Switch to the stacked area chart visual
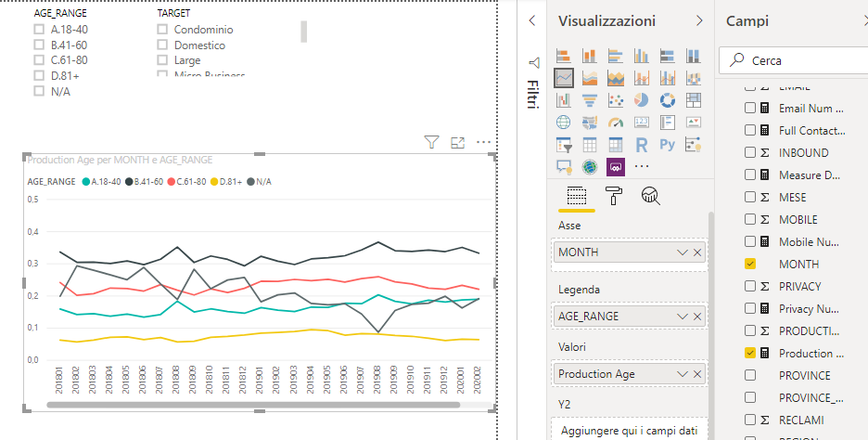 [x=616, y=78]
